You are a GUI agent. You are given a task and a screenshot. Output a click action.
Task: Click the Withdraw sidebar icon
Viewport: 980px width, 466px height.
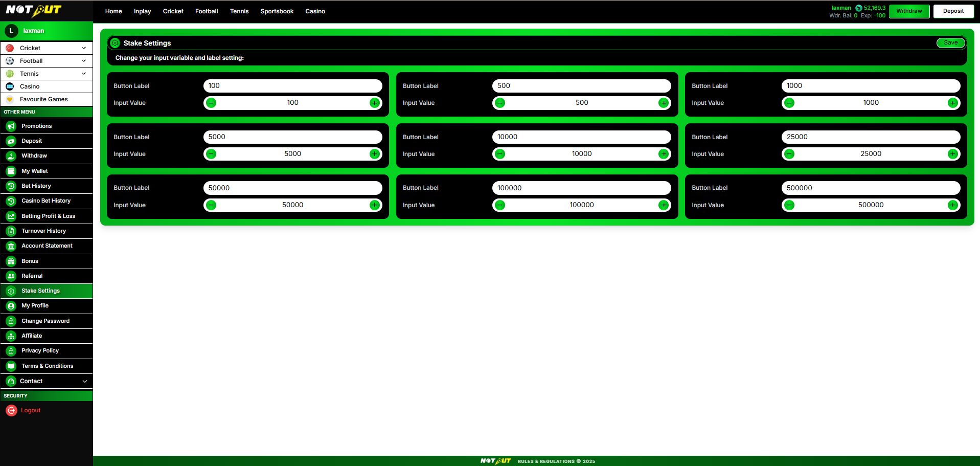click(x=11, y=156)
